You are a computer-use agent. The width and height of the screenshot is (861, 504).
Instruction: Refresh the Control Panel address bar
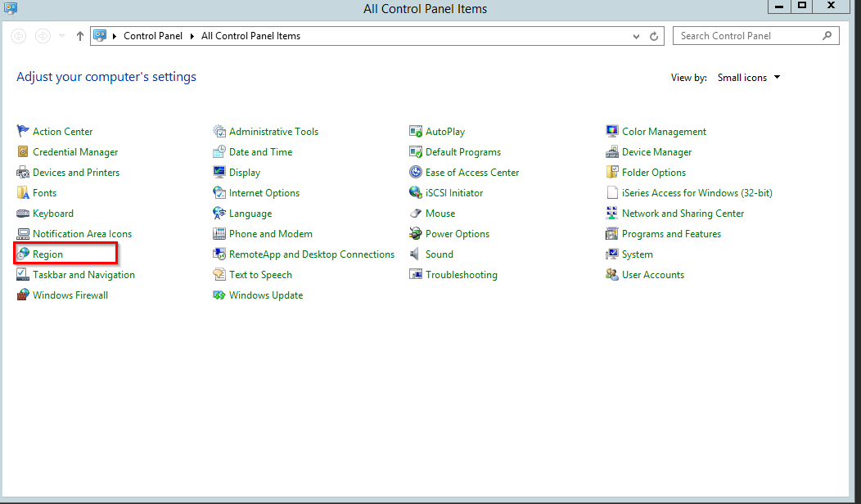coord(654,36)
